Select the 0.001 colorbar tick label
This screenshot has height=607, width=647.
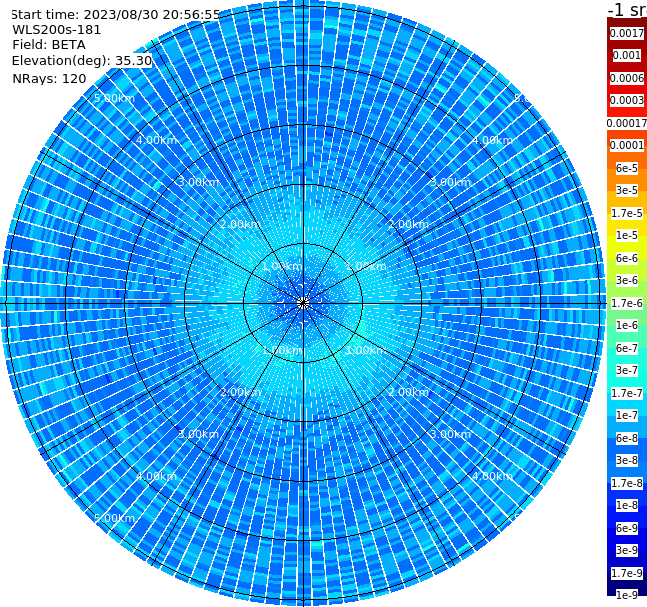coord(627,55)
